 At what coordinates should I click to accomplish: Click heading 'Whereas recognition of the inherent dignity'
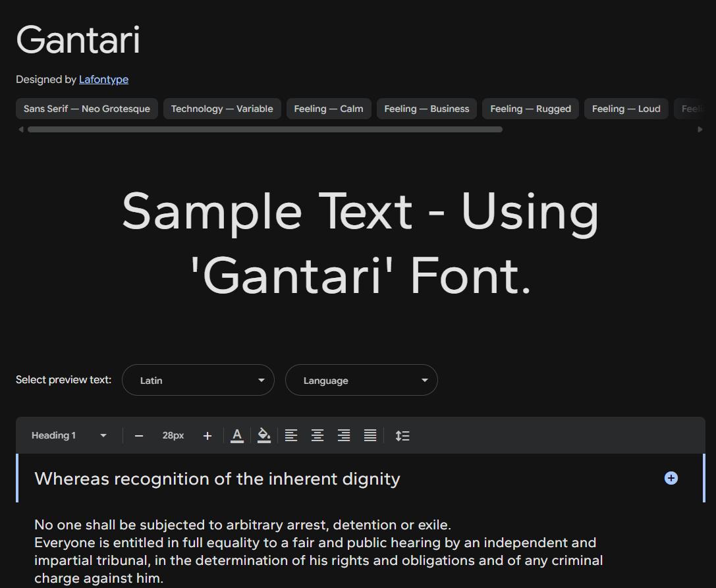(x=217, y=479)
